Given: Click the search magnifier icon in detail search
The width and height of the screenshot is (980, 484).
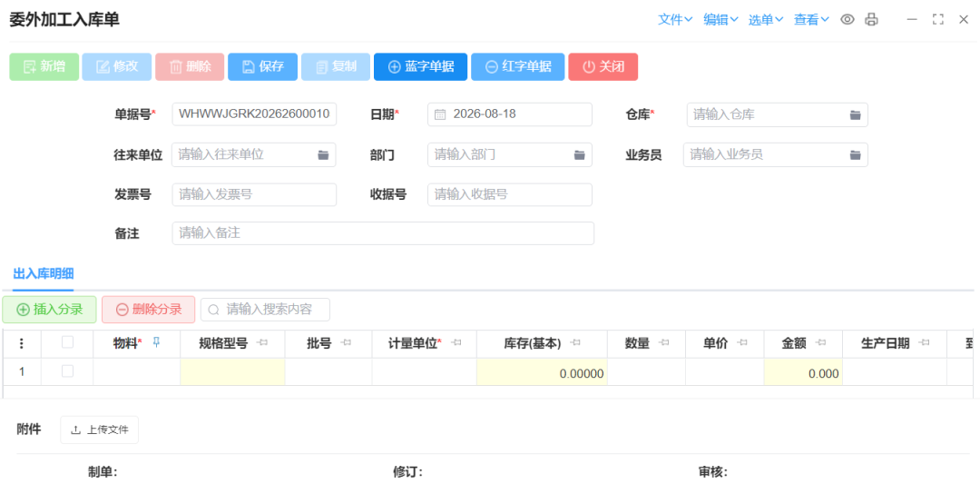Looking at the screenshot, I should (214, 310).
